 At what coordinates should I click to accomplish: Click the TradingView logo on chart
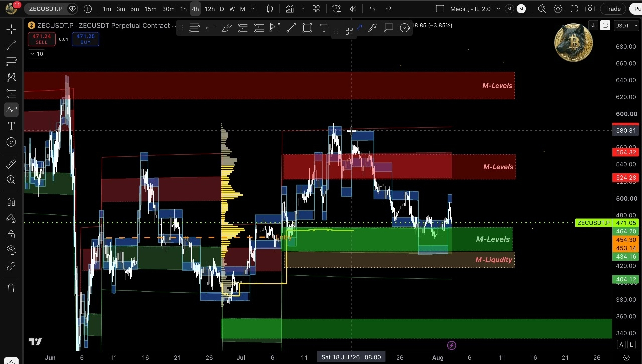(x=35, y=342)
